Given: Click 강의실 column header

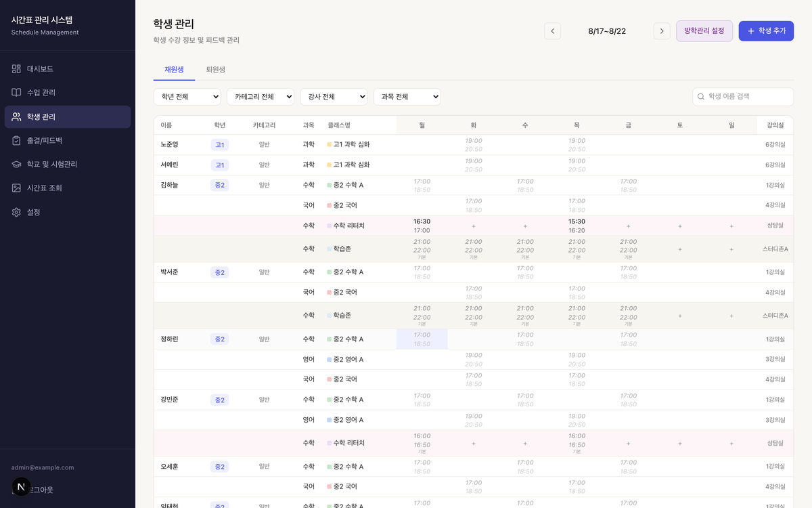Looking at the screenshot, I should 775,125.
